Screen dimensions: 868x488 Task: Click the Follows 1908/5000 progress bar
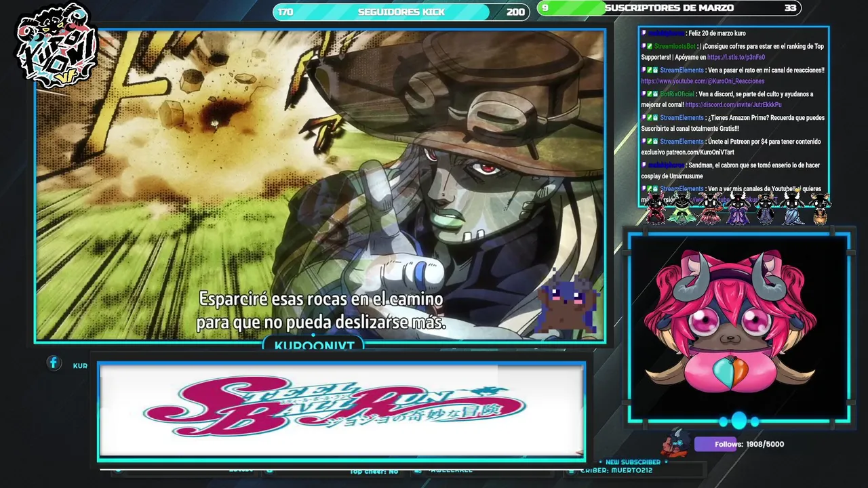[749, 444]
